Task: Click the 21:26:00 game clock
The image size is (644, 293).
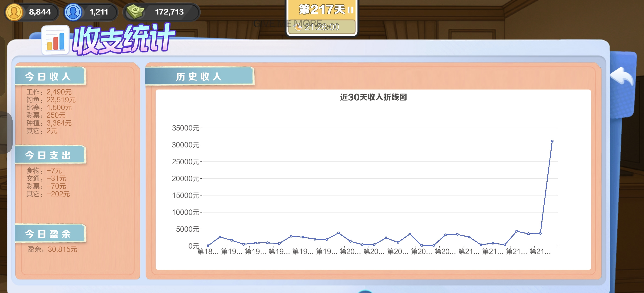Action: [322, 27]
